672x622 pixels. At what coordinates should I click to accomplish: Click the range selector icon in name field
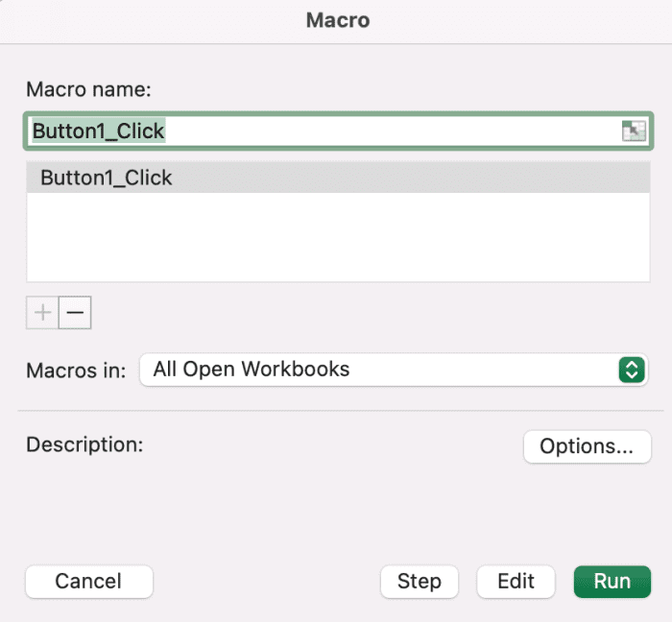click(x=634, y=132)
